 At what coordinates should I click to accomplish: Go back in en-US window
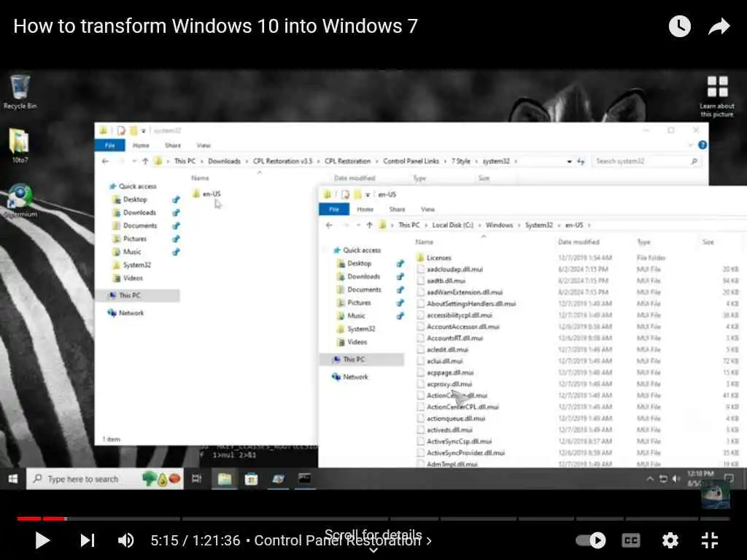pos(329,225)
